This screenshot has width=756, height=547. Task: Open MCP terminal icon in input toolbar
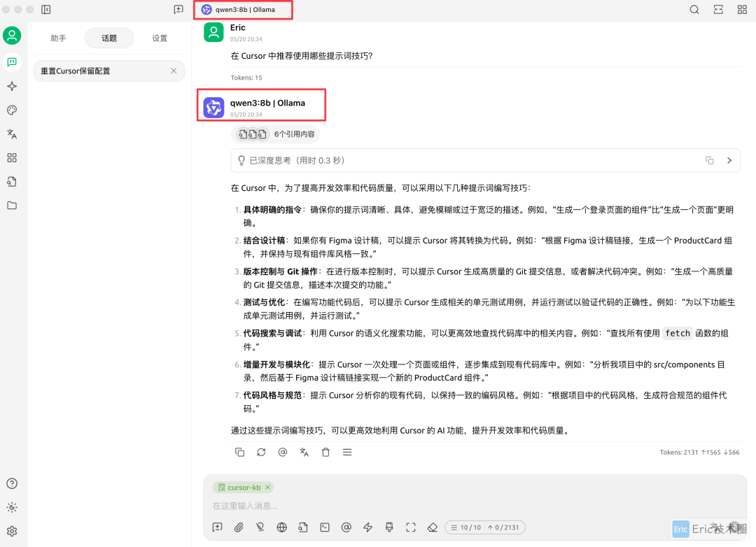[325, 527]
